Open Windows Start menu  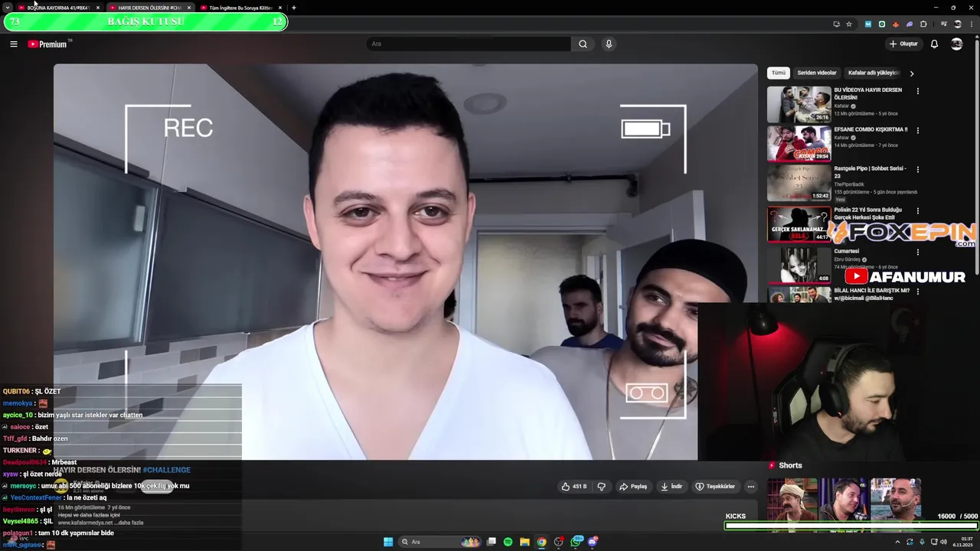[x=388, y=542]
